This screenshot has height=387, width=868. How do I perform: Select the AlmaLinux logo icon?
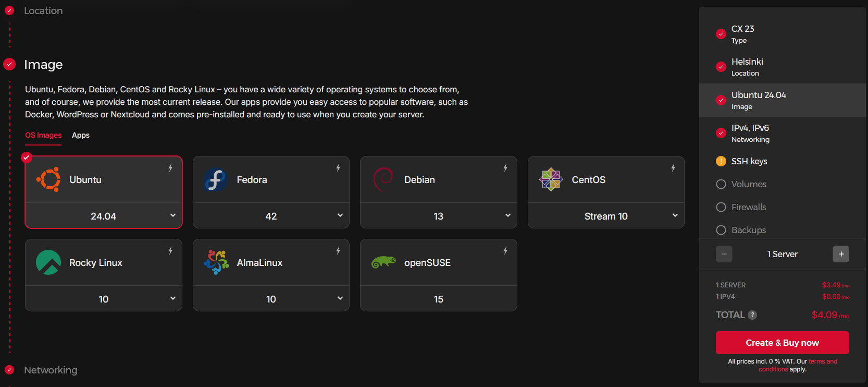click(216, 262)
